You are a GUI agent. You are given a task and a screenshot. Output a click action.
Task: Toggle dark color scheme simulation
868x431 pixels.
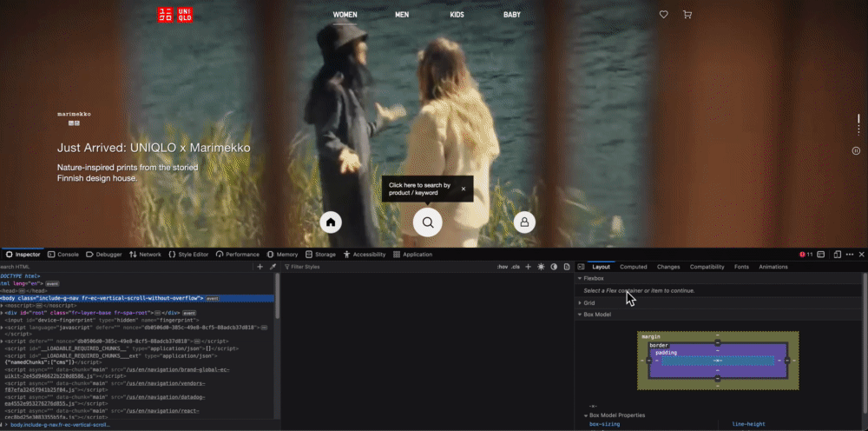pyautogui.click(x=554, y=267)
